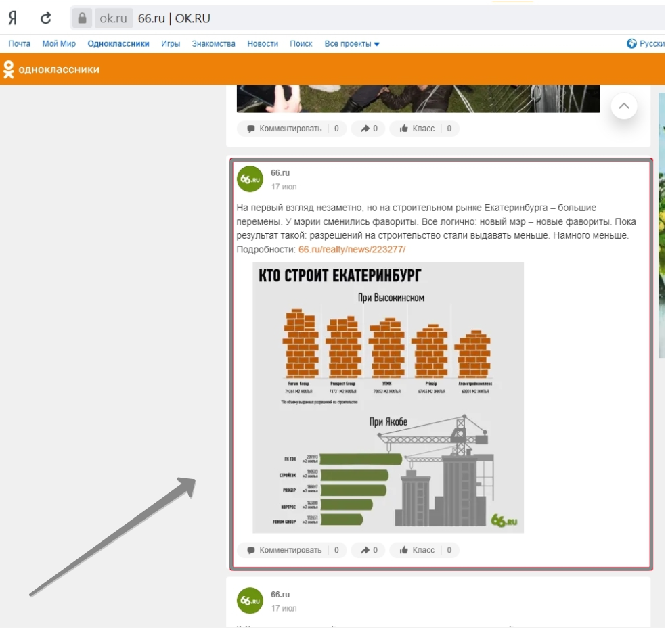This screenshot has height=644, width=666.
Task: Reload the page with the refresh icon
Action: coord(46,18)
